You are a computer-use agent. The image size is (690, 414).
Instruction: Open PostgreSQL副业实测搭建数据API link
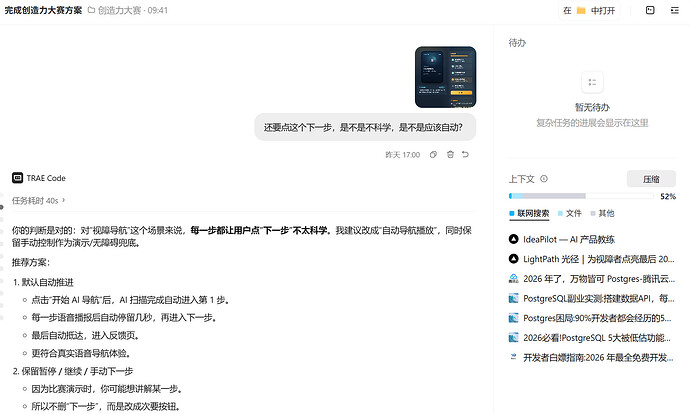[598, 298]
